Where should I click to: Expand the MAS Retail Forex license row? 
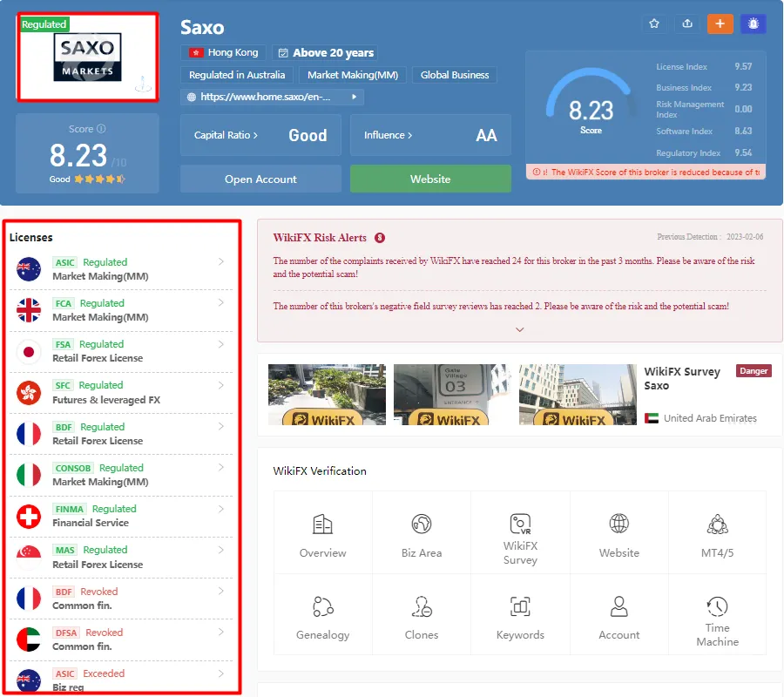pyautogui.click(x=221, y=550)
